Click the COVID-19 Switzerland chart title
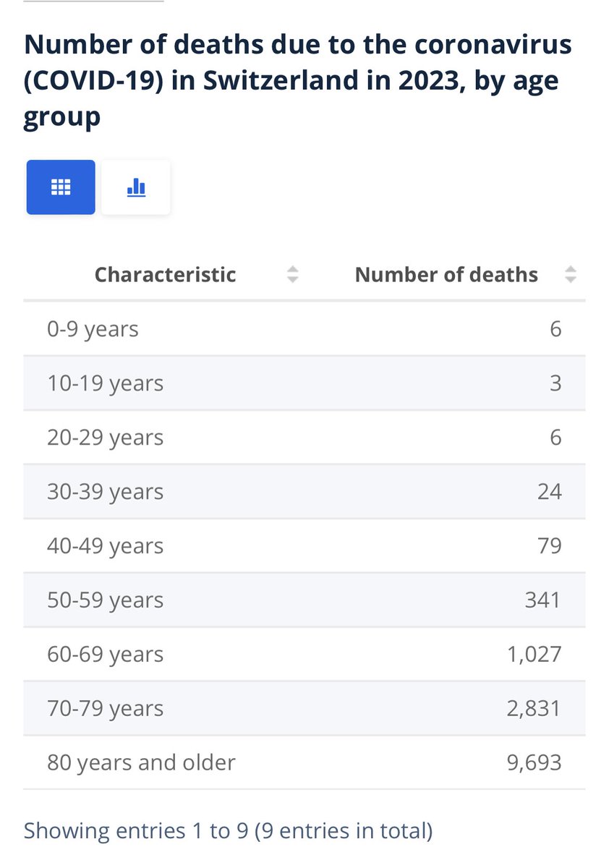 coord(297,80)
